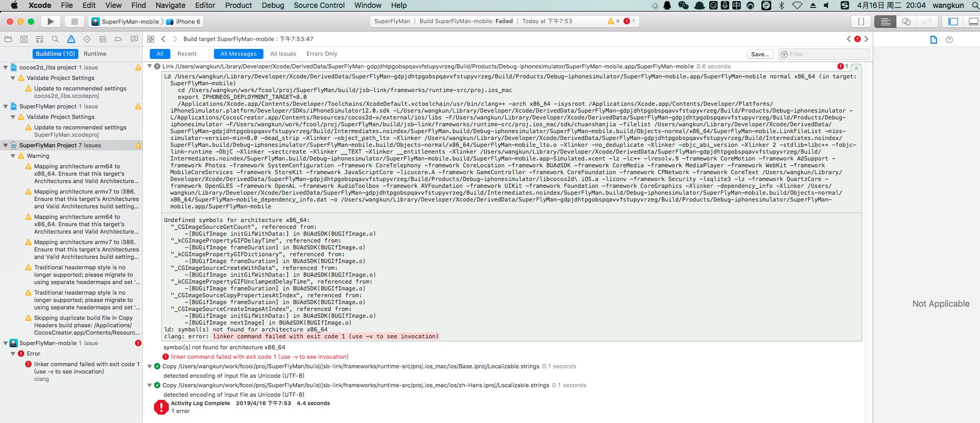980x423 pixels.
Task: Jump to the previous issue
Action: (849, 39)
